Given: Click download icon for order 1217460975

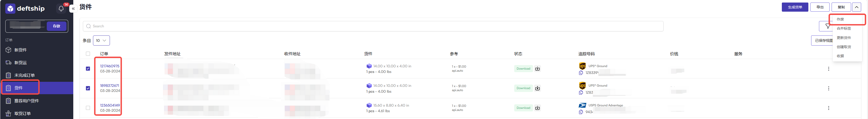Looking at the screenshot, I should pos(537,69).
